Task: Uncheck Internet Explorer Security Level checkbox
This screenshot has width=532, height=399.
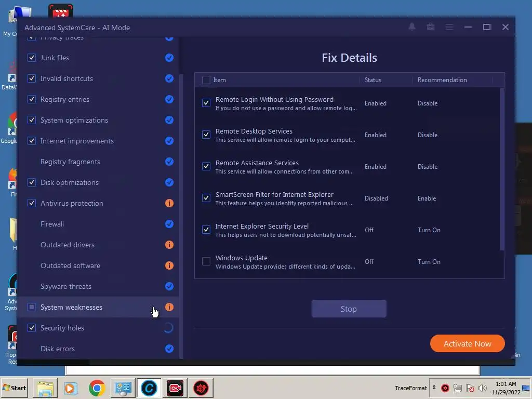Action: click(206, 229)
